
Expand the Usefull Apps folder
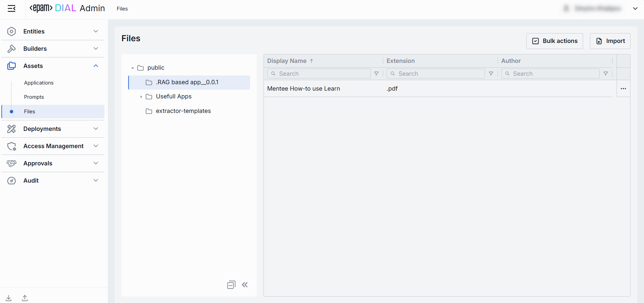[141, 97]
